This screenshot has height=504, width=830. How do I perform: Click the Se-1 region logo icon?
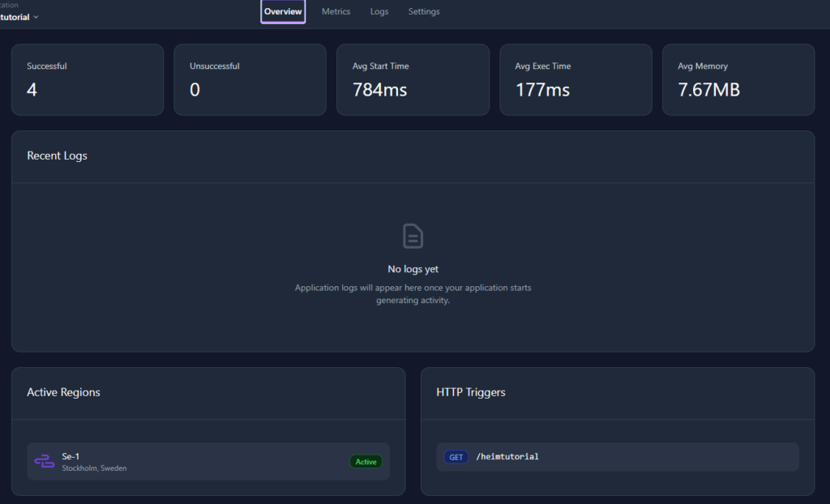[45, 461]
